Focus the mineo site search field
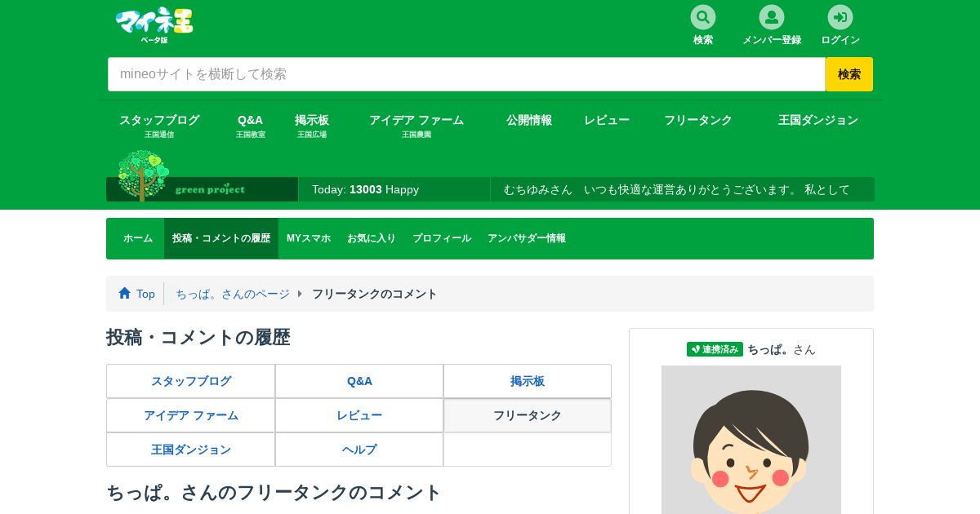Viewport: 980px width, 514px height. (x=466, y=74)
